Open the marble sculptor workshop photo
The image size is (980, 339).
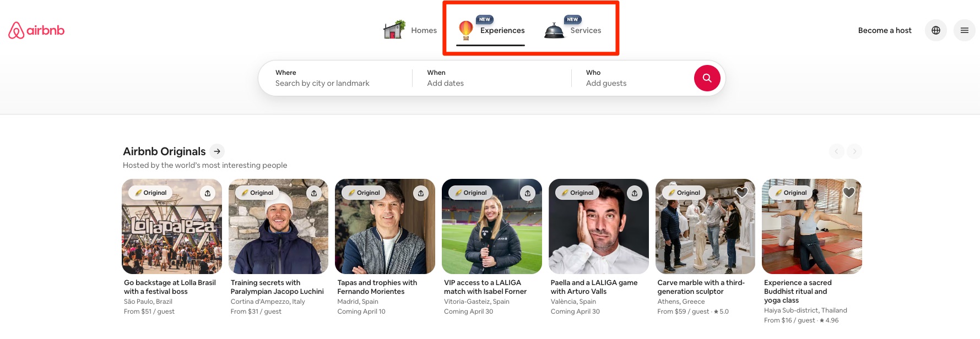[x=705, y=226]
